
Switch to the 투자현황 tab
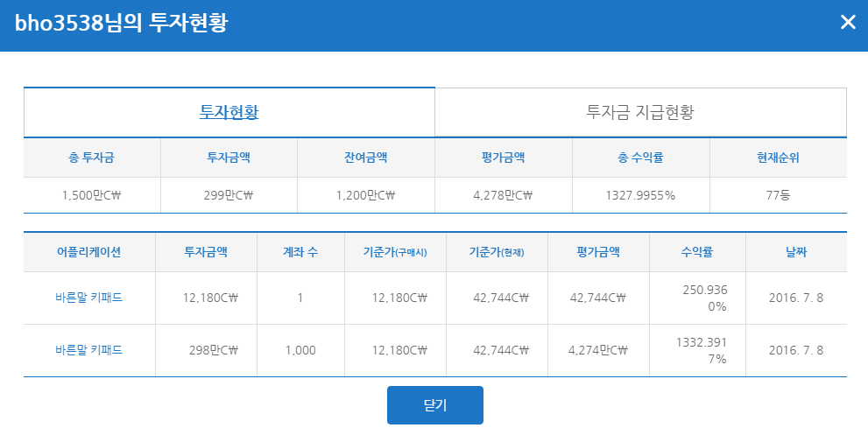(229, 113)
